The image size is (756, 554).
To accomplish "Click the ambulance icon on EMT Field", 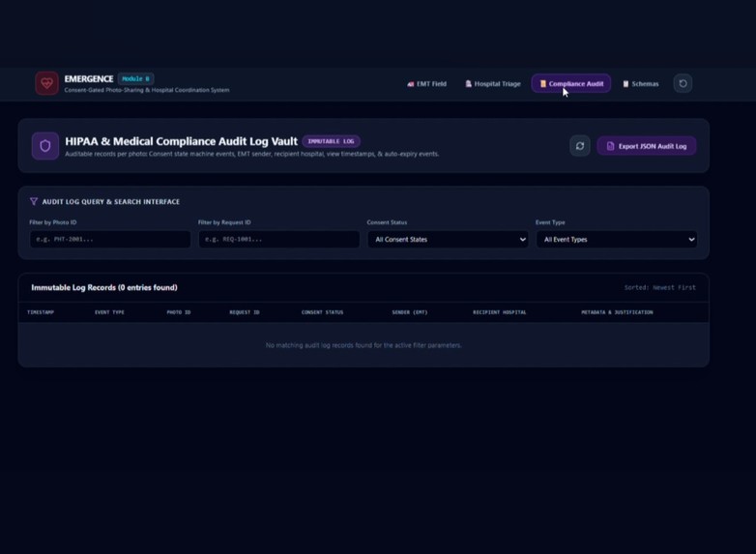I will tap(410, 84).
